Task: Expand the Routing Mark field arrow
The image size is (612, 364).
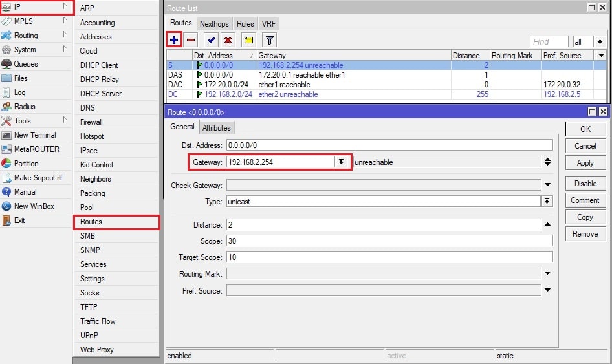Action: click(x=548, y=274)
